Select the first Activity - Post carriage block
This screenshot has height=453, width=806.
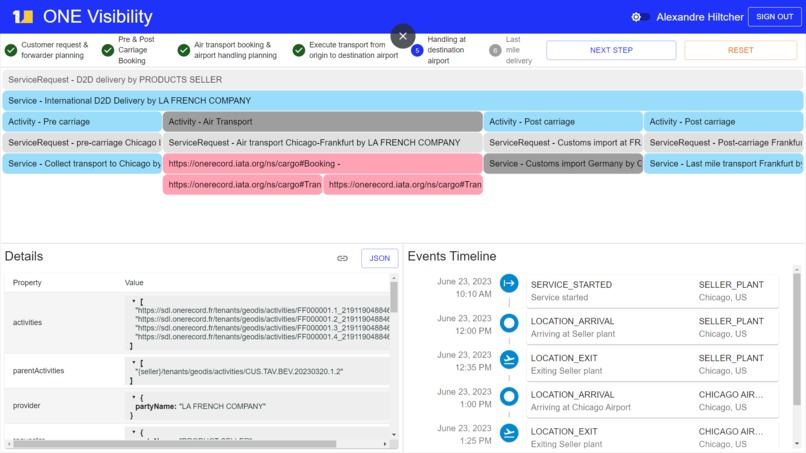coord(563,122)
